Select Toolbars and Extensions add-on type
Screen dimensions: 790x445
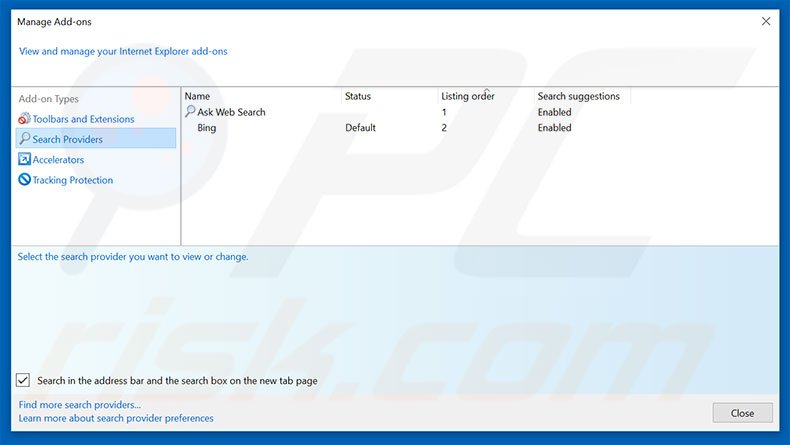tap(84, 119)
